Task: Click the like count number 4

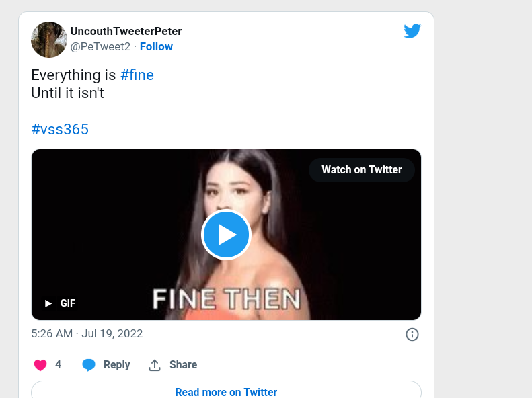Action: coord(59,364)
